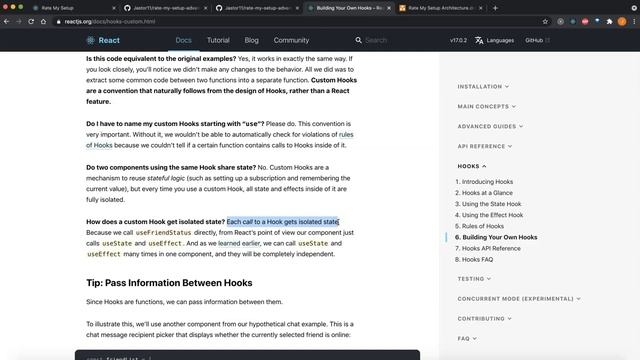
Task: Go back with the browser back arrow
Action: coord(7,22)
